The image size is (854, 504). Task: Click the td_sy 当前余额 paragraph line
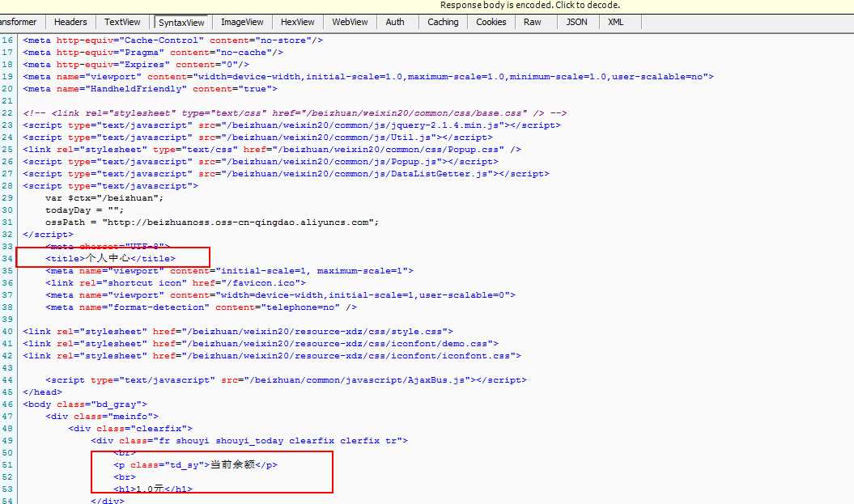tap(196, 465)
